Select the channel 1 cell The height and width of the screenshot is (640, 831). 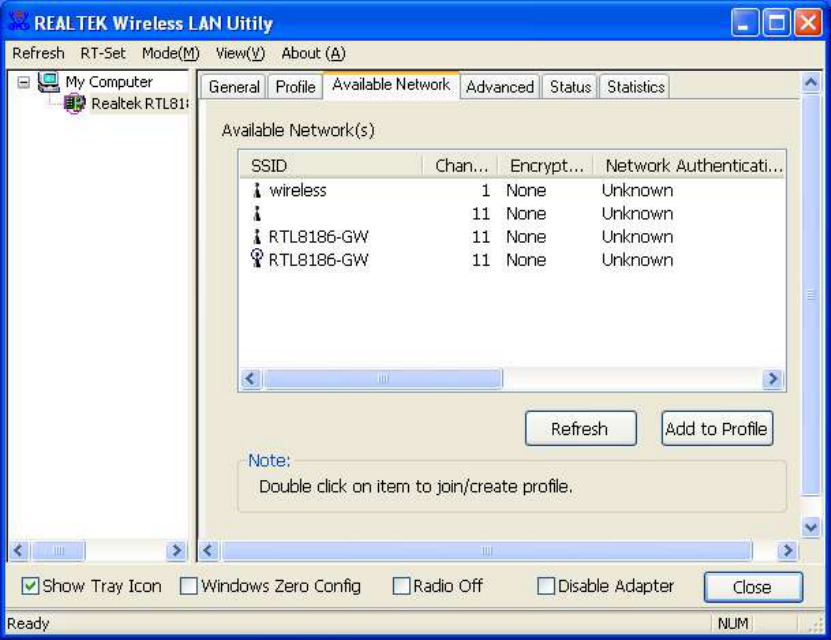(485, 190)
